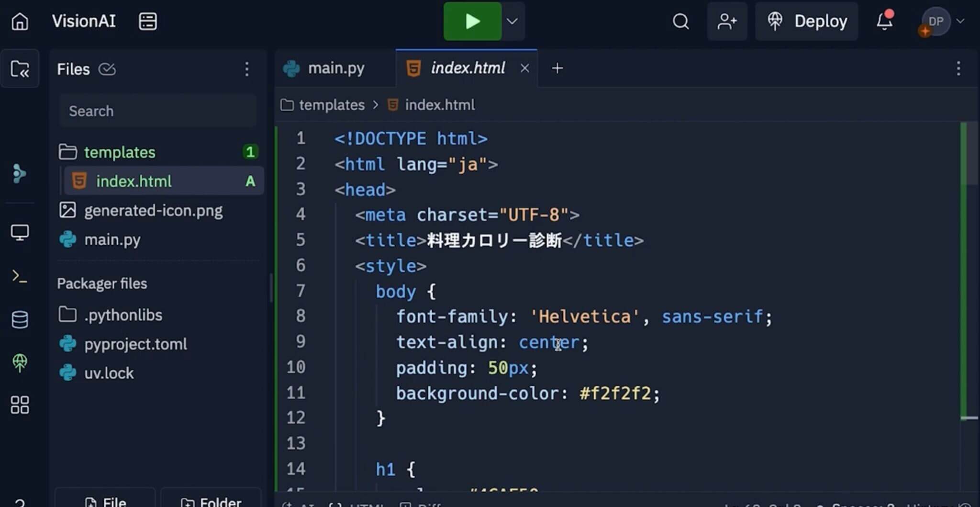Viewport: 980px width, 507px height.
Task: Click the invite collaborators icon
Action: 727,22
